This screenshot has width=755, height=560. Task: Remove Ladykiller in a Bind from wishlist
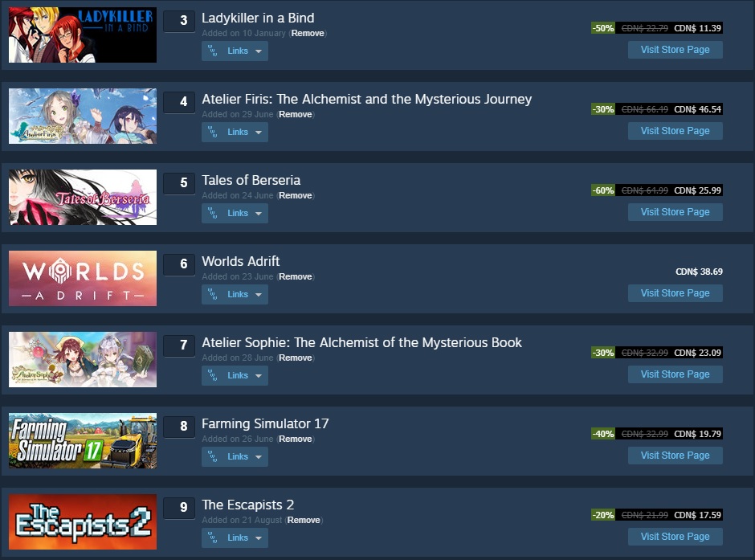click(308, 33)
